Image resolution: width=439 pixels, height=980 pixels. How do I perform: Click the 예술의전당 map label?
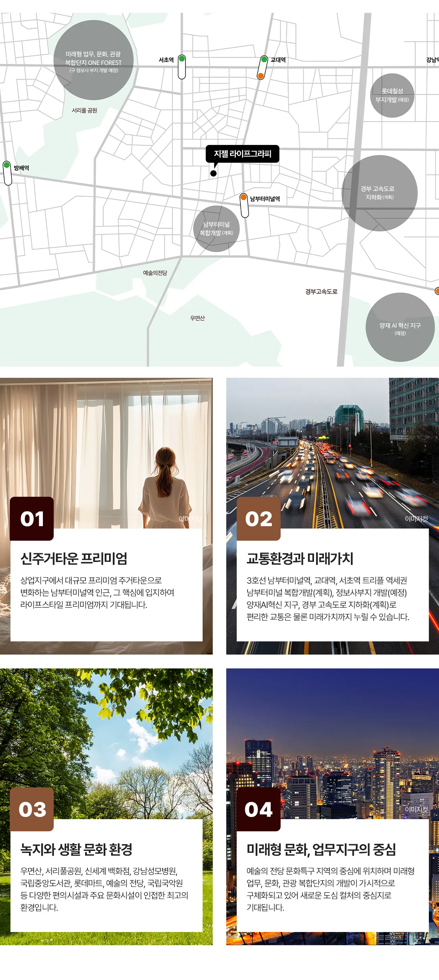click(155, 273)
